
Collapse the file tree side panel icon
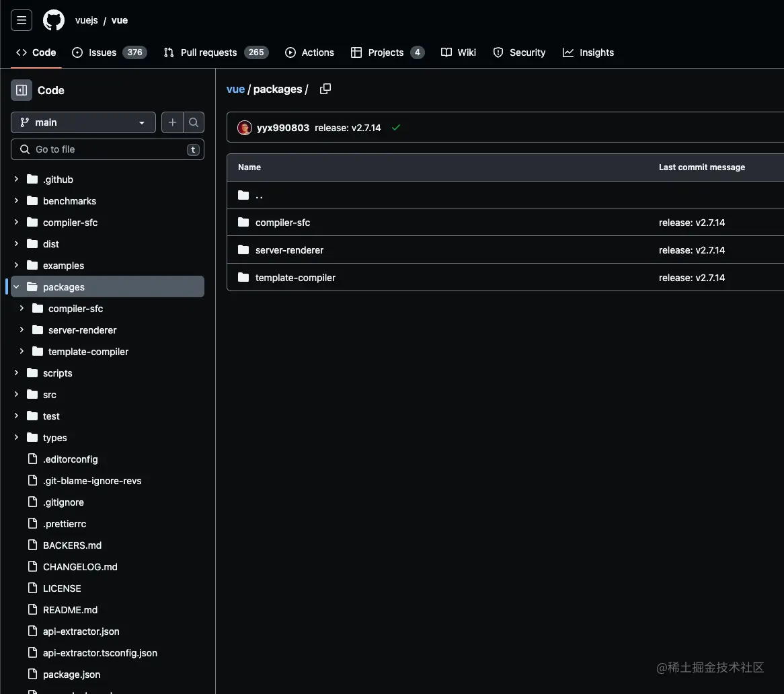[x=22, y=90]
